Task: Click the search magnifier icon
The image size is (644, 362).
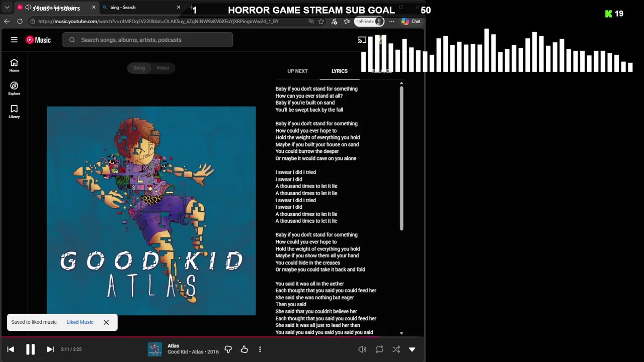Action: [x=72, y=40]
